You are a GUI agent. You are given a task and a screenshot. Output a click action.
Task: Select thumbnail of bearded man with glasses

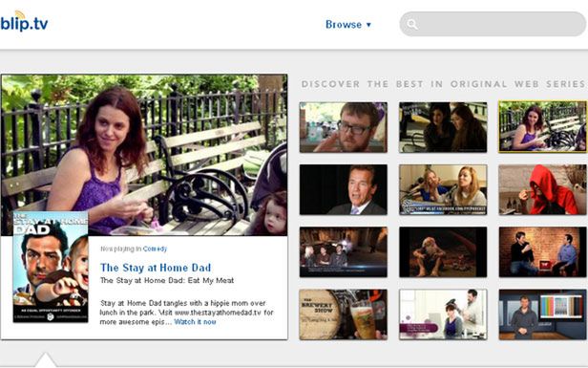(x=343, y=127)
